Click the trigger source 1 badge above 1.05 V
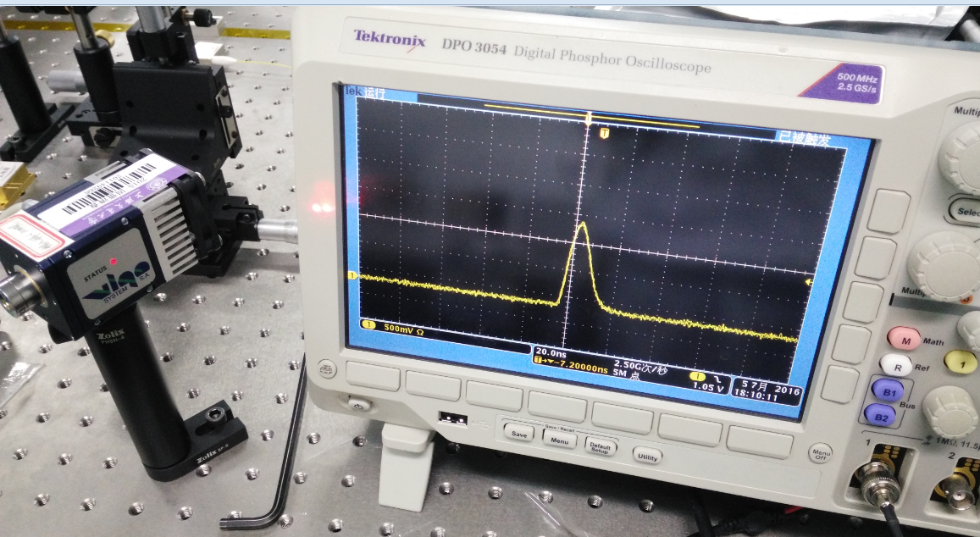This screenshot has width=980, height=537. [697, 376]
